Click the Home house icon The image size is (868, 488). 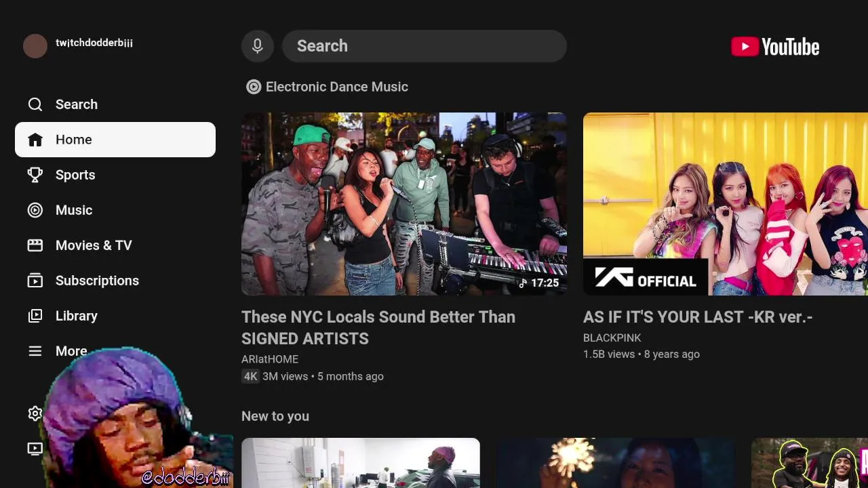35,140
